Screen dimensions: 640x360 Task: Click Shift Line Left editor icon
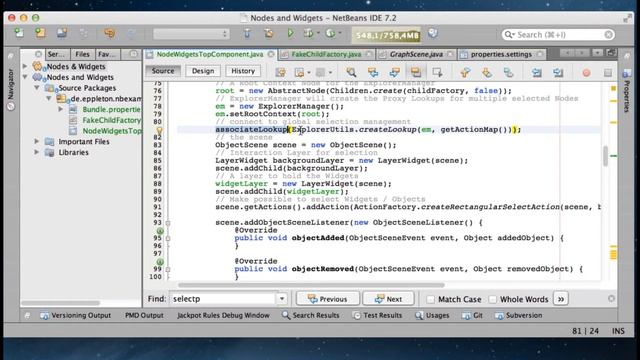pos(536,73)
